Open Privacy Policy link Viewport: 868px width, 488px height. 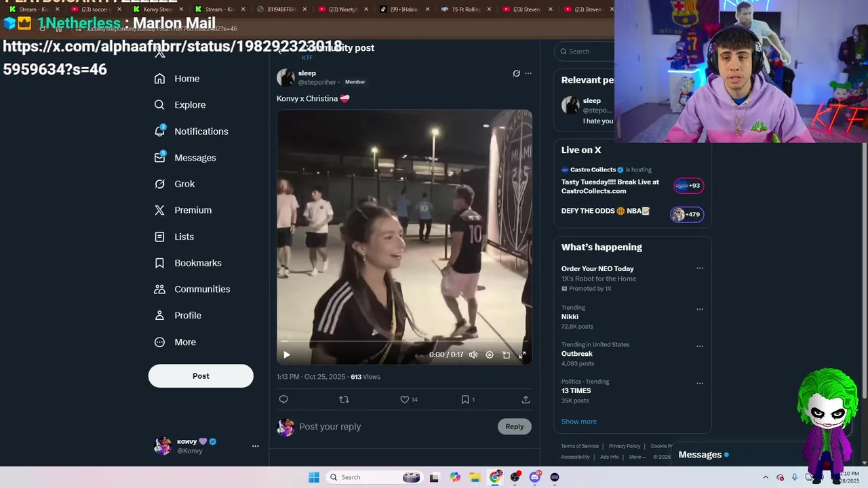click(x=625, y=446)
